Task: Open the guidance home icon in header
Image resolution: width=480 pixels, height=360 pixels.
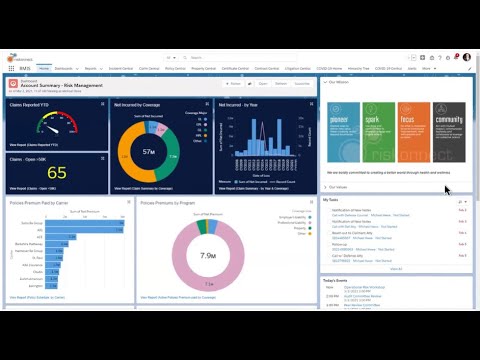Action: click(x=432, y=58)
